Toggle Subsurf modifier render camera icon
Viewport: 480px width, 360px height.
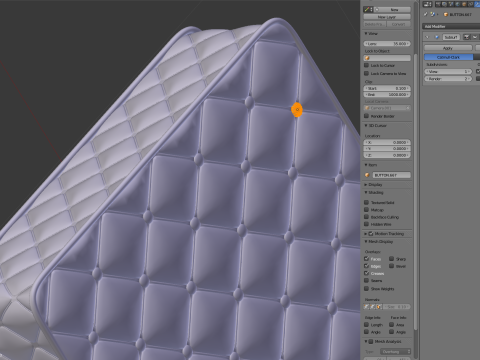coord(467,37)
